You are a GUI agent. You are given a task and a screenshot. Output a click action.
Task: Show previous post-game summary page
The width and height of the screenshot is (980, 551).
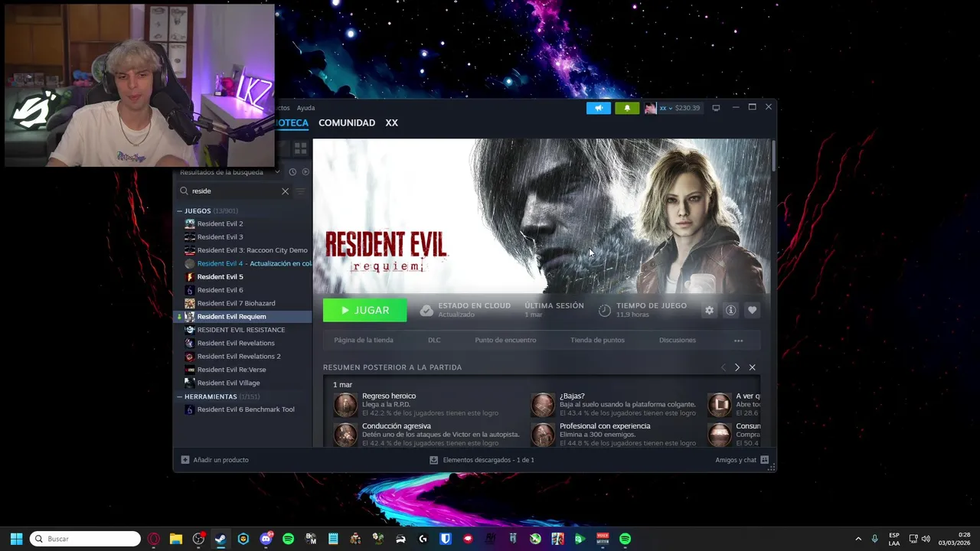pos(723,367)
